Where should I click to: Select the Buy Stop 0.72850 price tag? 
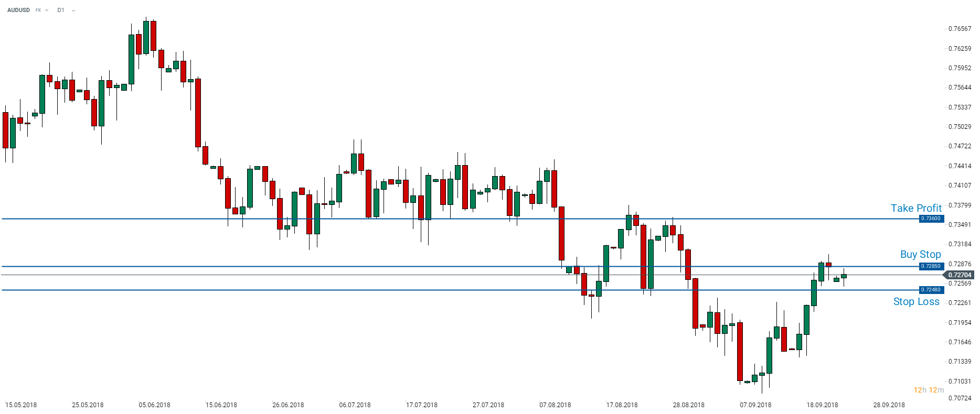(x=931, y=266)
